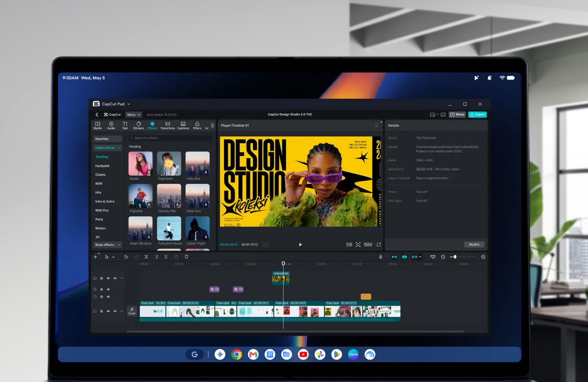Lock the top overlay track
The width and height of the screenshot is (588, 382).
click(x=101, y=278)
